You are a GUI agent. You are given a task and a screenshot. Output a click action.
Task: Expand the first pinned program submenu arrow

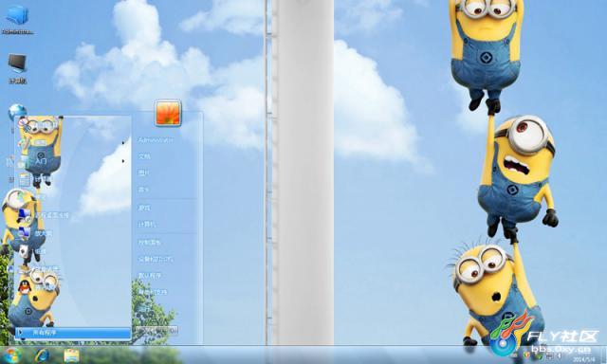pyautogui.click(x=123, y=143)
